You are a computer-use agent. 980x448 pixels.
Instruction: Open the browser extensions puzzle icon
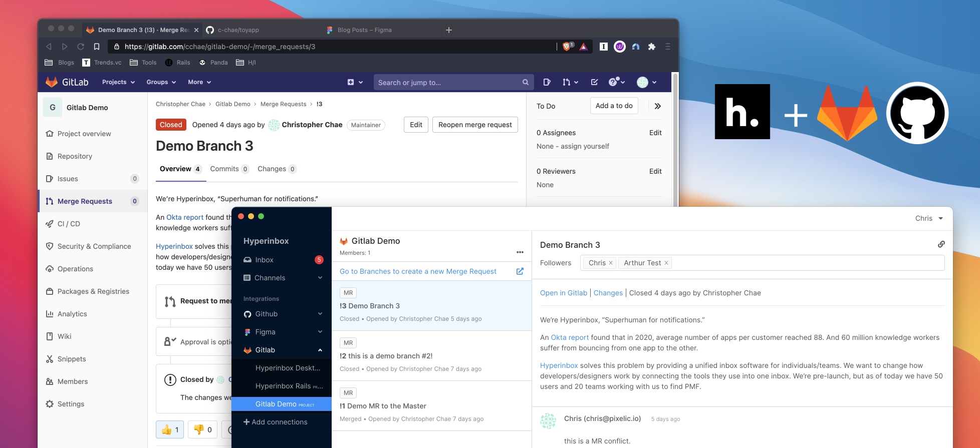pos(651,47)
